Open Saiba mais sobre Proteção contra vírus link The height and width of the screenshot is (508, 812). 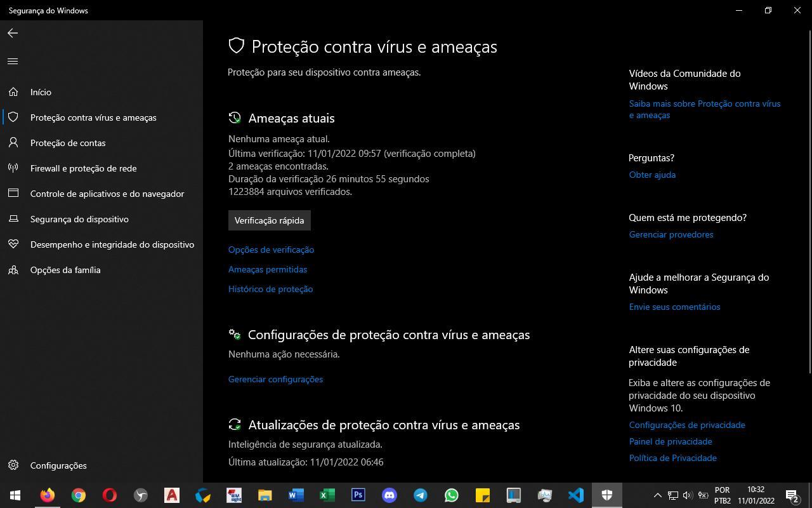pyautogui.click(x=705, y=109)
